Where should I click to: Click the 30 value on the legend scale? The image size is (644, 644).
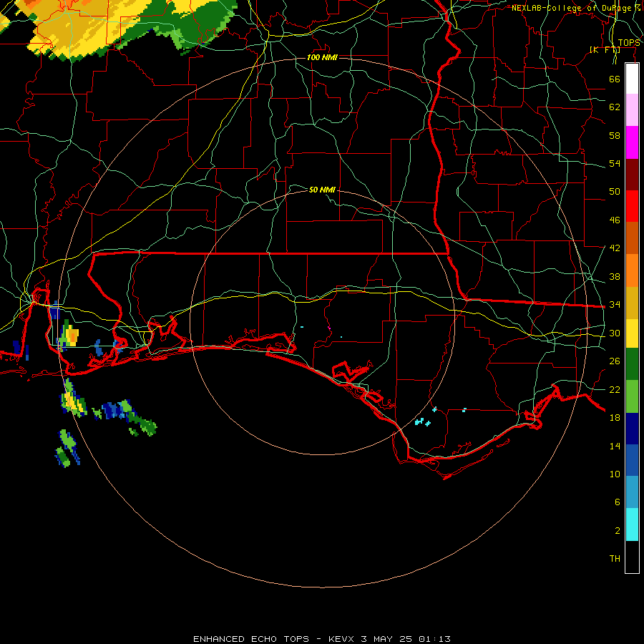[615, 333]
